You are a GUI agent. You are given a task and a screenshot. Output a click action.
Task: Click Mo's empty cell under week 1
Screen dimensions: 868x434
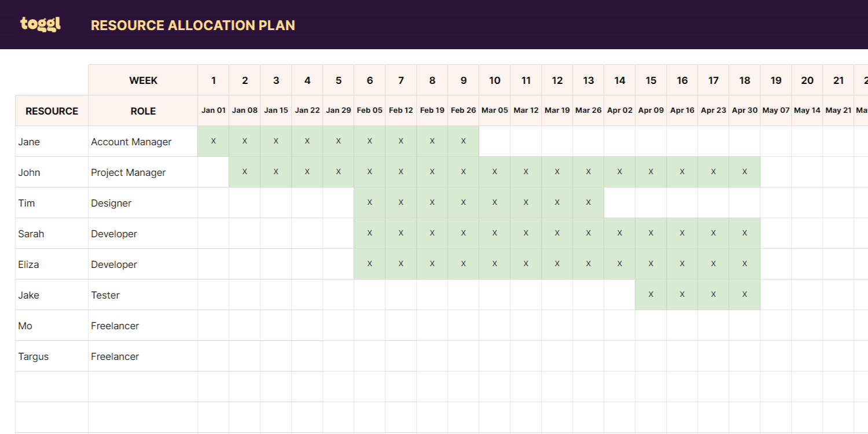tap(214, 326)
